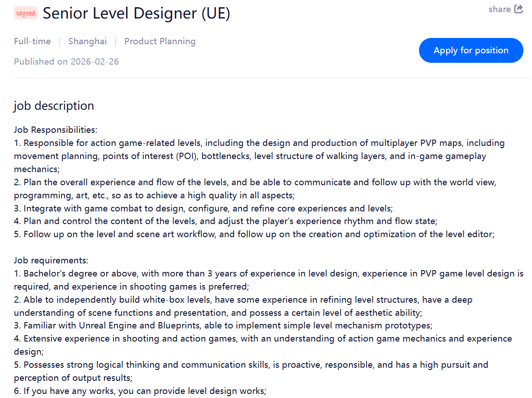Screen dimensions: 532x398
Task: Click the "share" text label
Action: [499, 9]
